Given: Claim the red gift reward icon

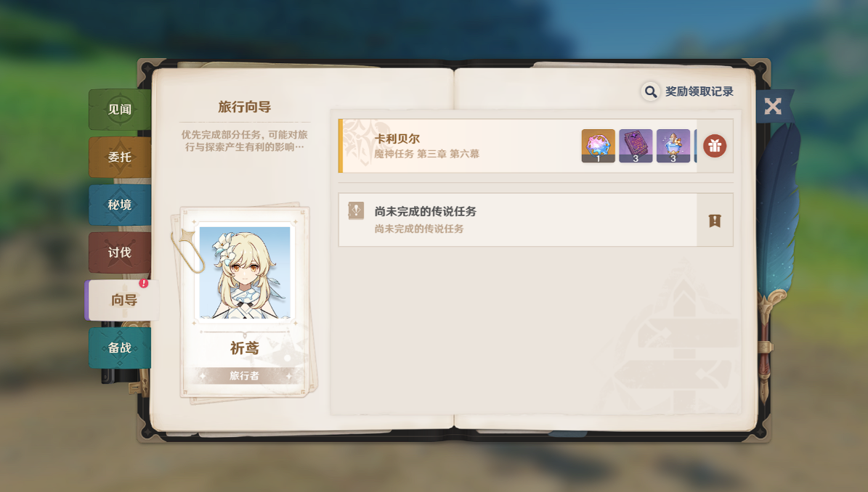Looking at the screenshot, I should tap(715, 146).
